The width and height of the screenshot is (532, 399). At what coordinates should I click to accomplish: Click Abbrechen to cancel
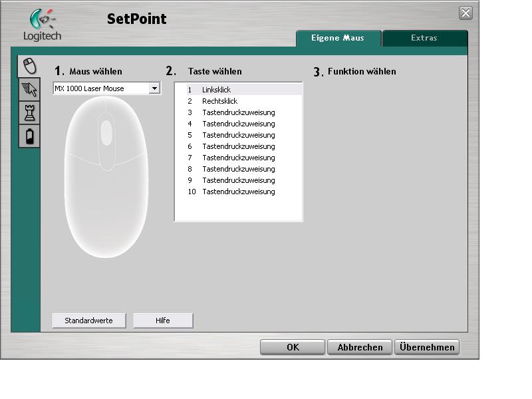[x=360, y=347]
